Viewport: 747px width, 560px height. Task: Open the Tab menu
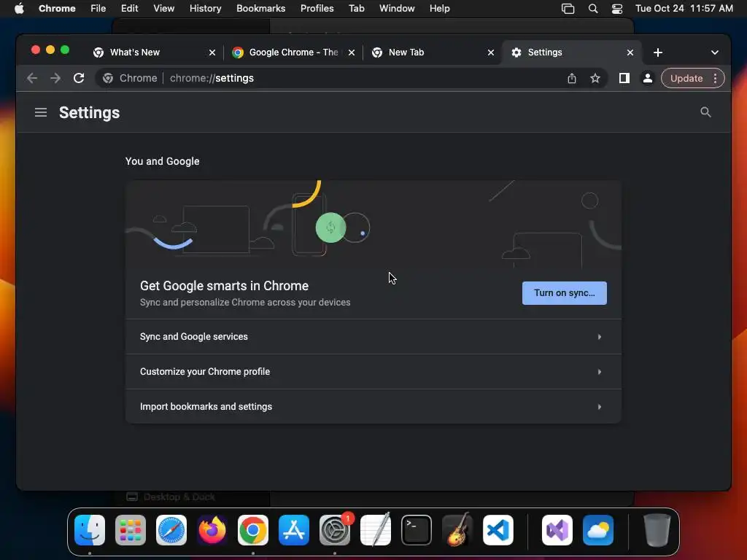click(356, 9)
